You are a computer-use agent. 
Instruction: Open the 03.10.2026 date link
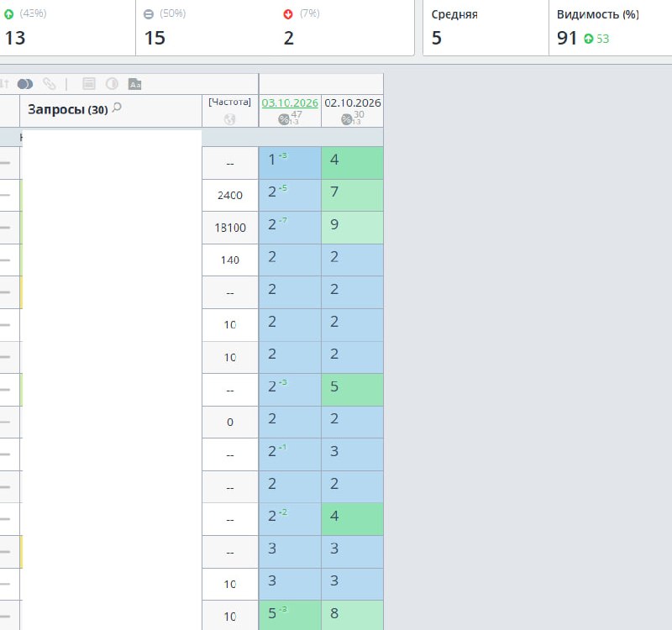point(290,102)
